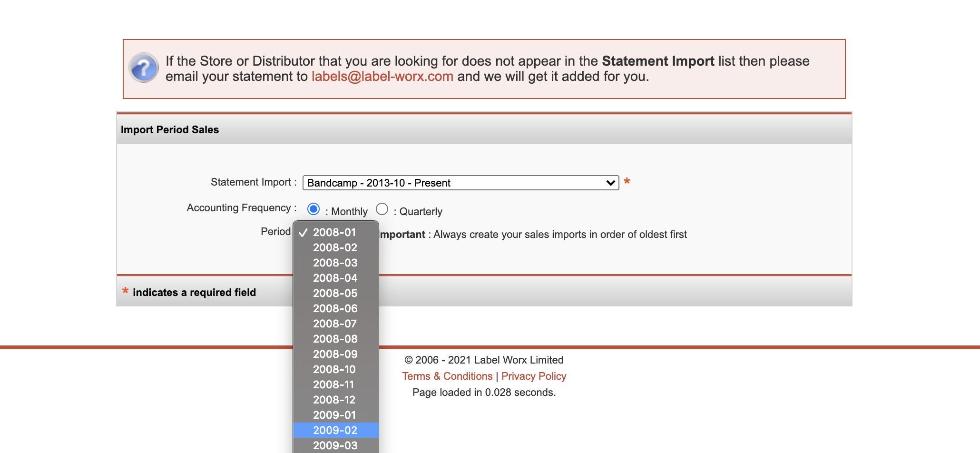Pick the 2008-10 period option
Image resolution: width=980 pixels, height=453 pixels.
[336, 369]
